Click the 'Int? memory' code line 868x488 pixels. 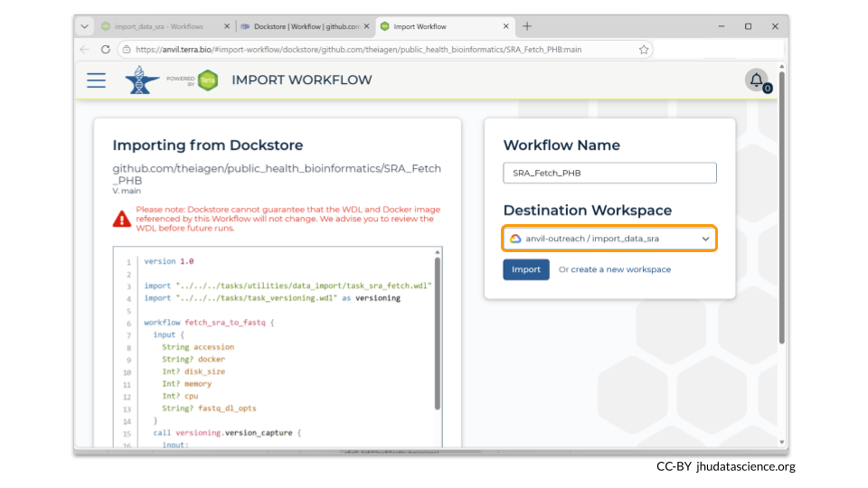tap(186, 383)
